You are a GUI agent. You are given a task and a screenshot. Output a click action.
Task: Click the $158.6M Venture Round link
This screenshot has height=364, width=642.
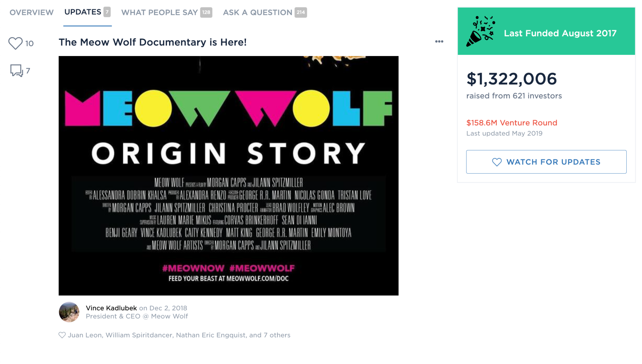click(512, 123)
